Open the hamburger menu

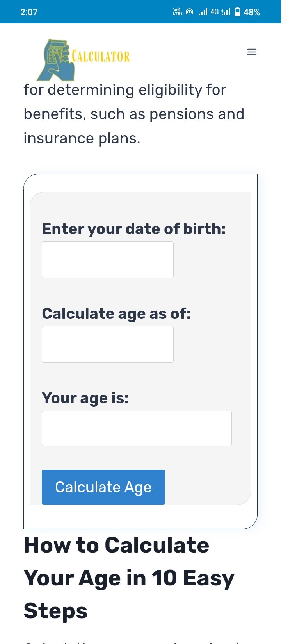pyautogui.click(x=252, y=52)
